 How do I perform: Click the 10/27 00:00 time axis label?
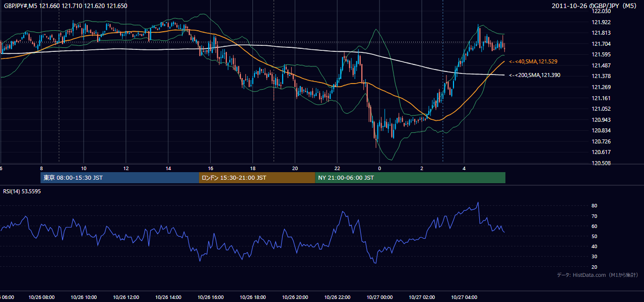pos(379,297)
